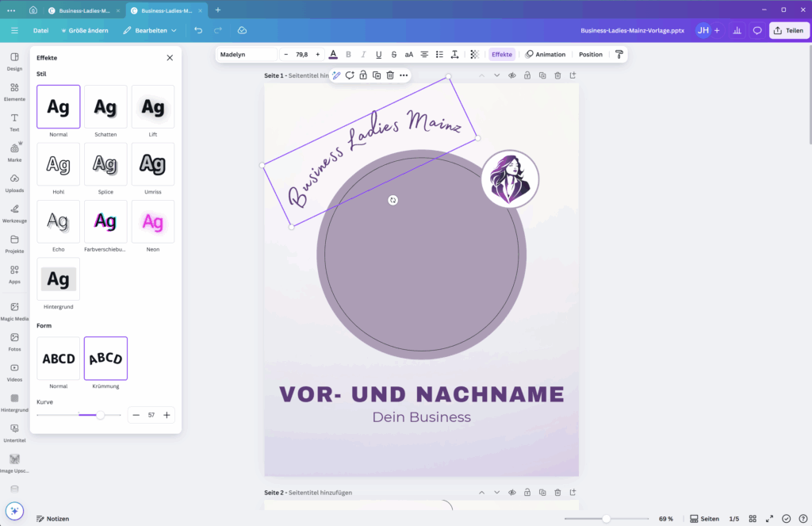Image resolution: width=812 pixels, height=526 pixels.
Task: Move page 1 down with chevron
Action: click(x=496, y=75)
